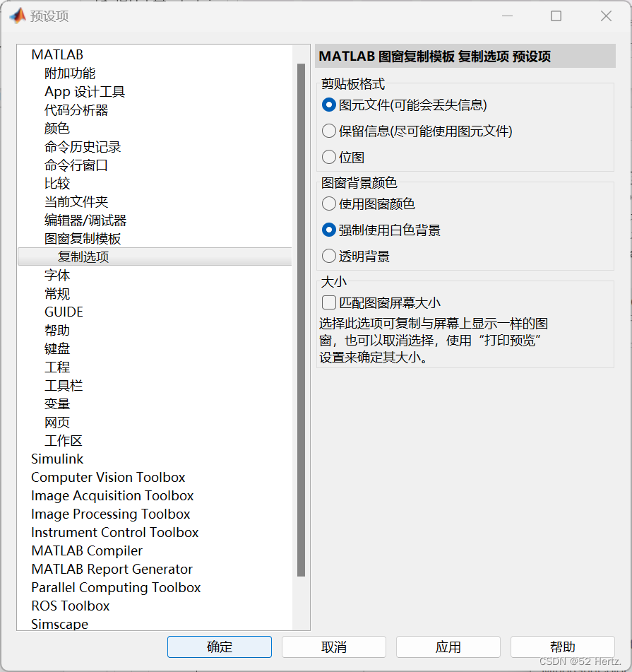Select Simscape in the preferences tree
632x672 pixels.
60,624
